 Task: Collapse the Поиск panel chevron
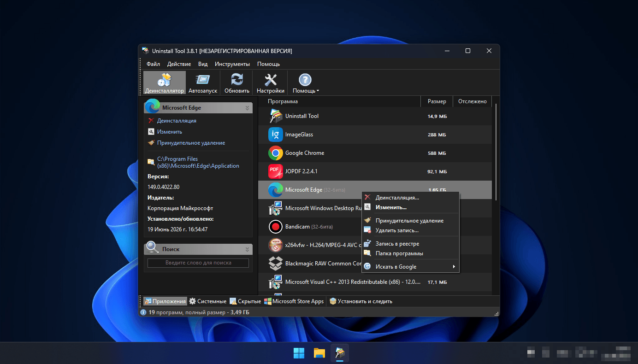pyautogui.click(x=248, y=249)
